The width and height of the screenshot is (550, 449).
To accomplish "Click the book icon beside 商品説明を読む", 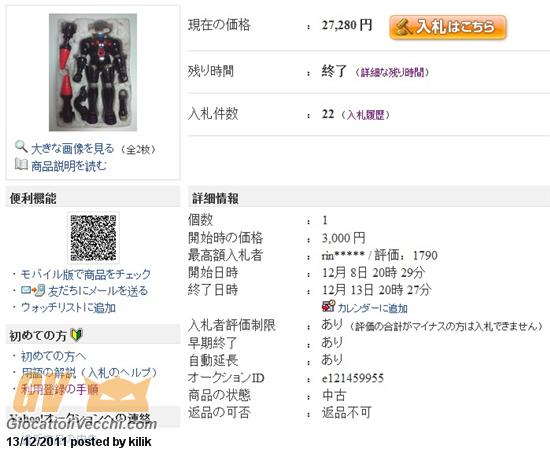I will [21, 164].
